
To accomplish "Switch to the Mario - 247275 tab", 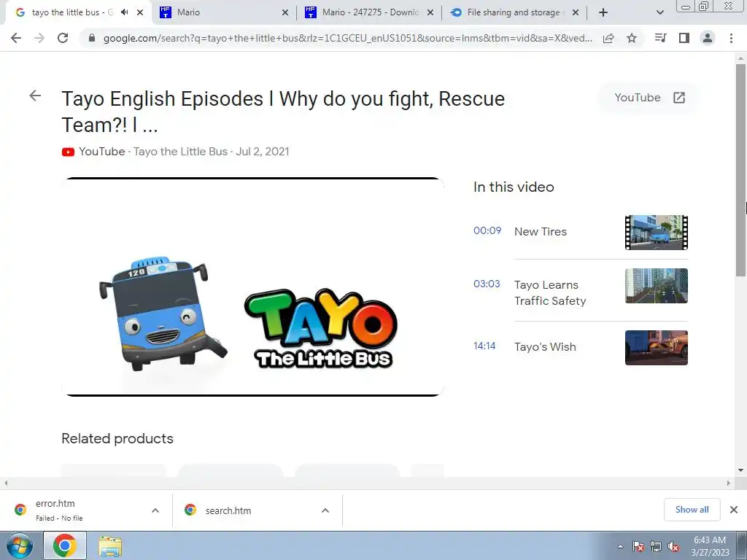I will click(369, 12).
